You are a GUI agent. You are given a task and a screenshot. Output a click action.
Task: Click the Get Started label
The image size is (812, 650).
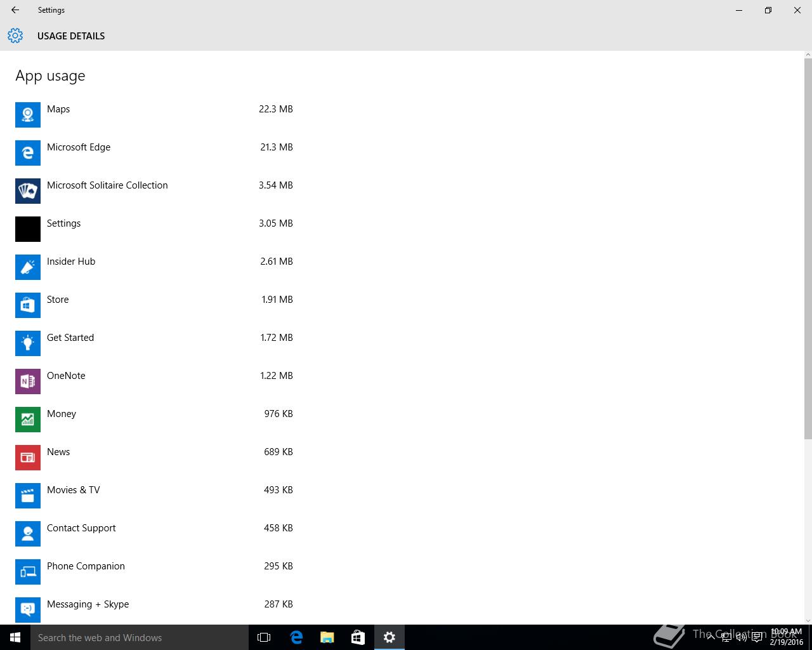(70, 338)
